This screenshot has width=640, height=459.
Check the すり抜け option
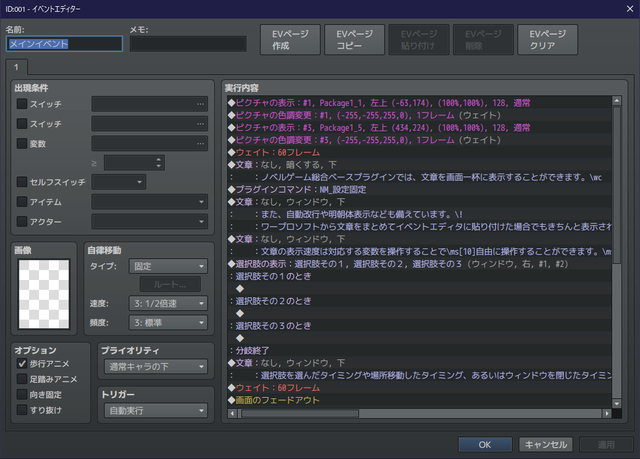[22, 410]
